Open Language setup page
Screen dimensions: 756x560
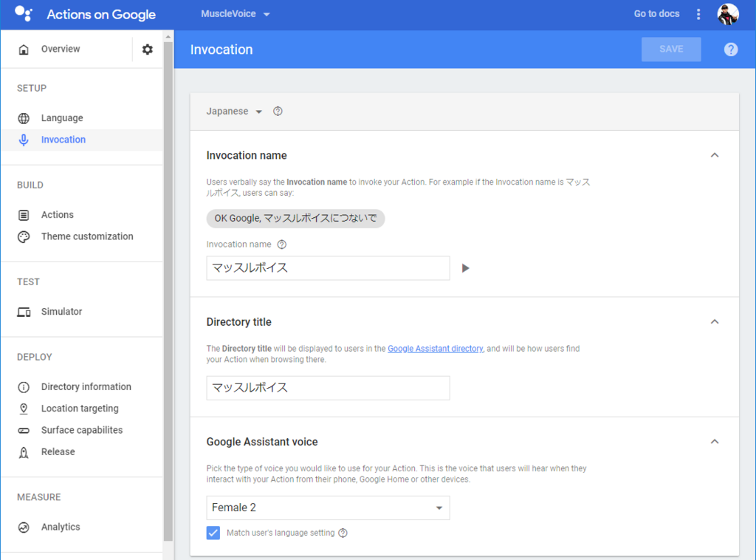pos(62,118)
